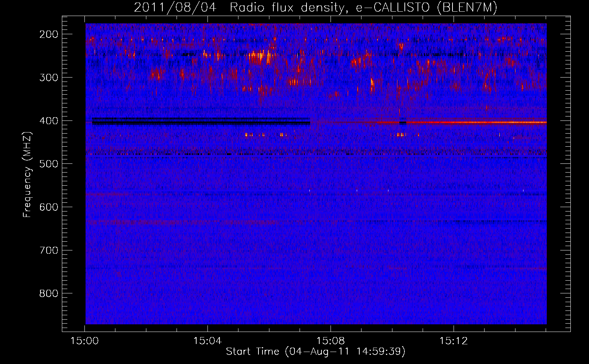Click the 300 frequency tick label
This screenshot has width=589, height=364.
[x=49, y=78]
